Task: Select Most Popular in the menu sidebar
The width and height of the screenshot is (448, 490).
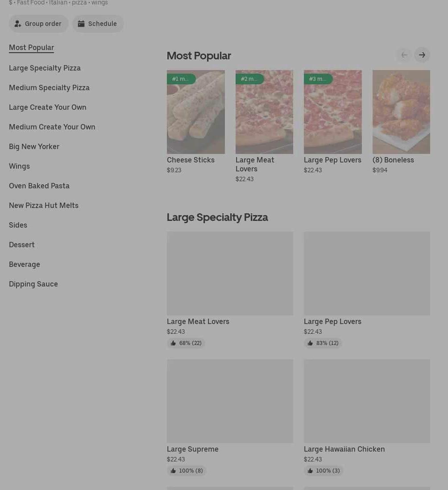Action: (x=31, y=47)
